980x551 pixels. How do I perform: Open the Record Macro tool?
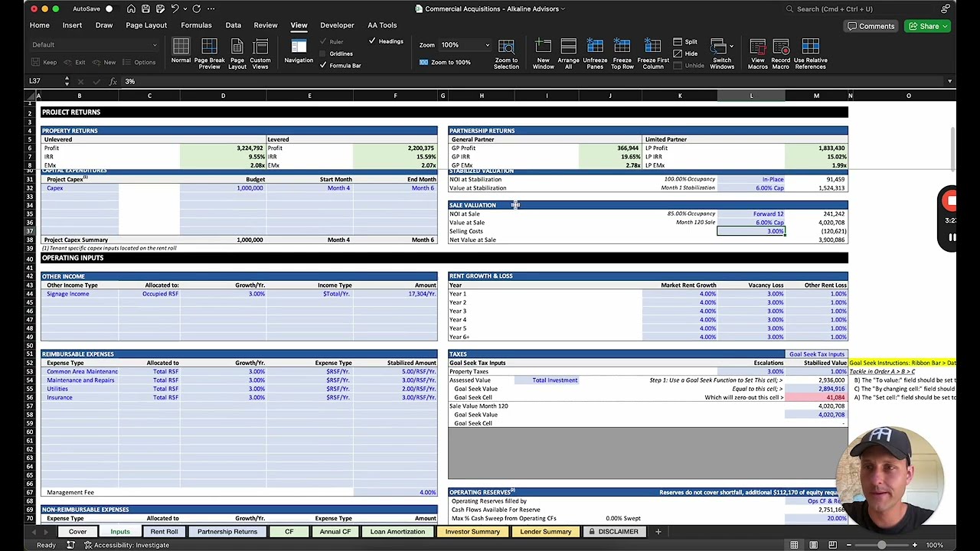click(780, 54)
